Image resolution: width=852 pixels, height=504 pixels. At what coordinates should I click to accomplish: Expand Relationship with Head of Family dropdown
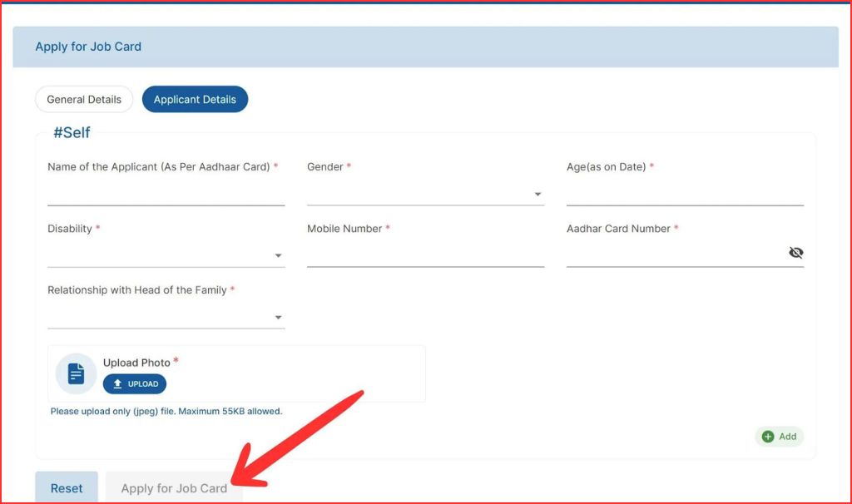[x=166, y=317]
